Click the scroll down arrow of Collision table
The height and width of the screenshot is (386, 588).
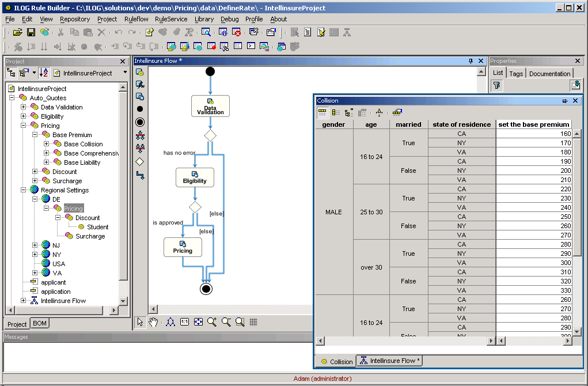[576, 332]
